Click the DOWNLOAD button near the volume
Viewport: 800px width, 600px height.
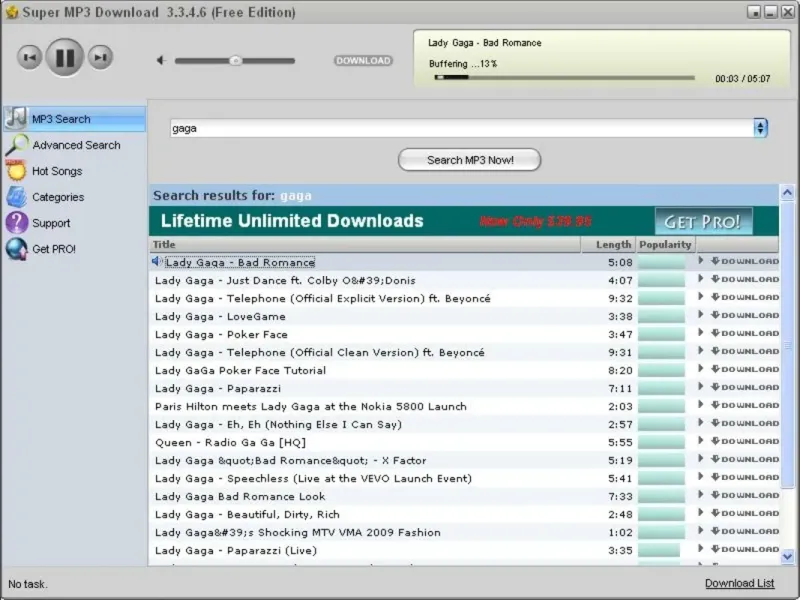[x=363, y=61]
